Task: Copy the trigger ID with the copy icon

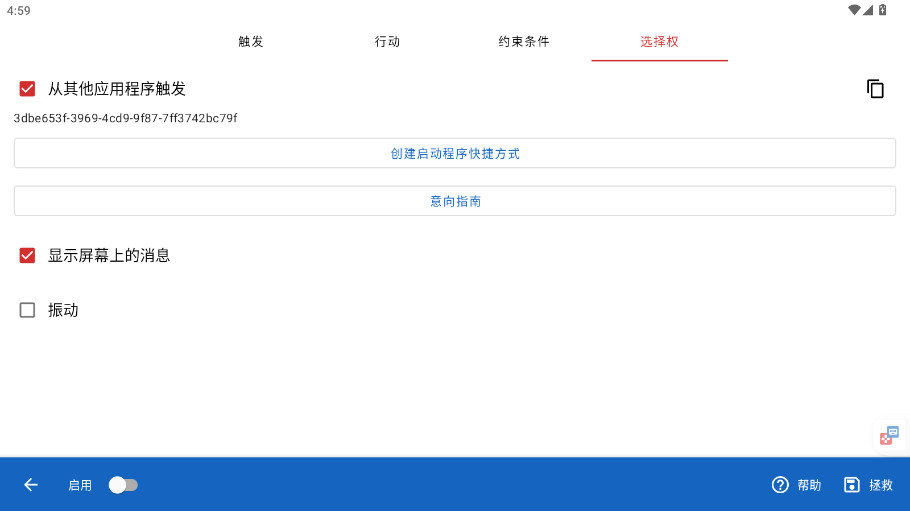Action: pyautogui.click(x=875, y=89)
